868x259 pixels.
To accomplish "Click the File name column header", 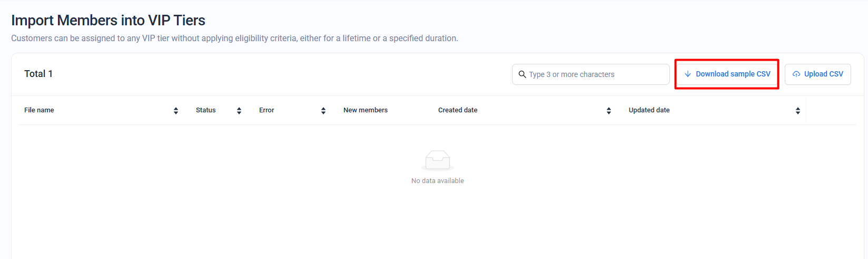I will [39, 110].
